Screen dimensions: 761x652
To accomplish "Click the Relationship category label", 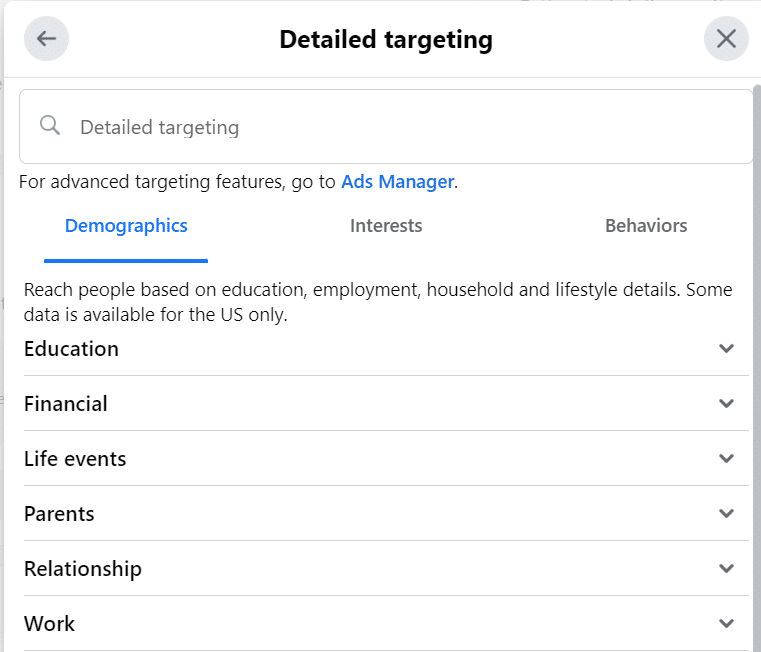I will pos(83,569).
